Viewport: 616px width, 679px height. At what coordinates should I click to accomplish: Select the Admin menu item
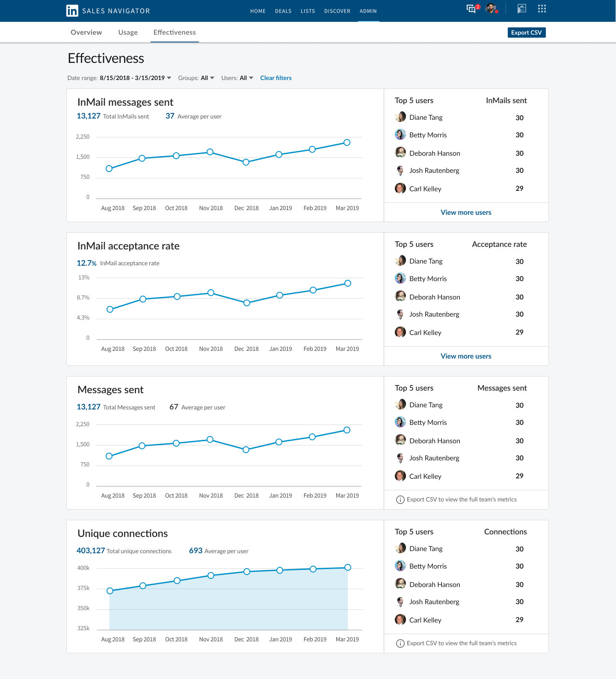368,11
